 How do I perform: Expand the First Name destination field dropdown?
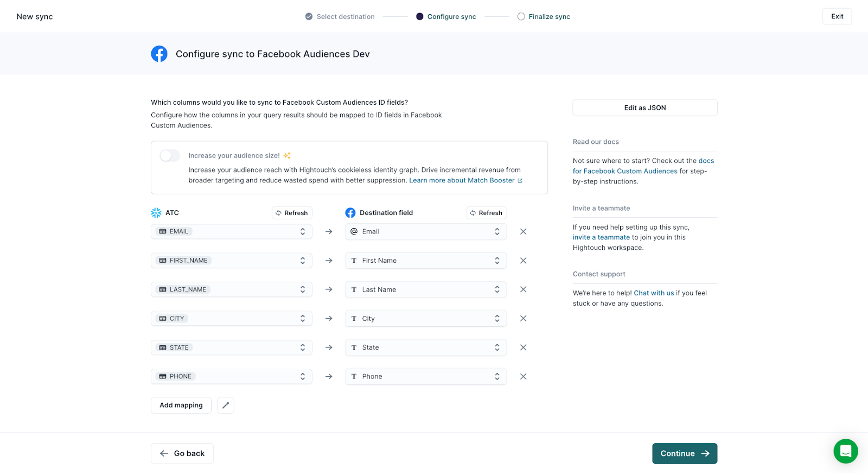[425, 261]
